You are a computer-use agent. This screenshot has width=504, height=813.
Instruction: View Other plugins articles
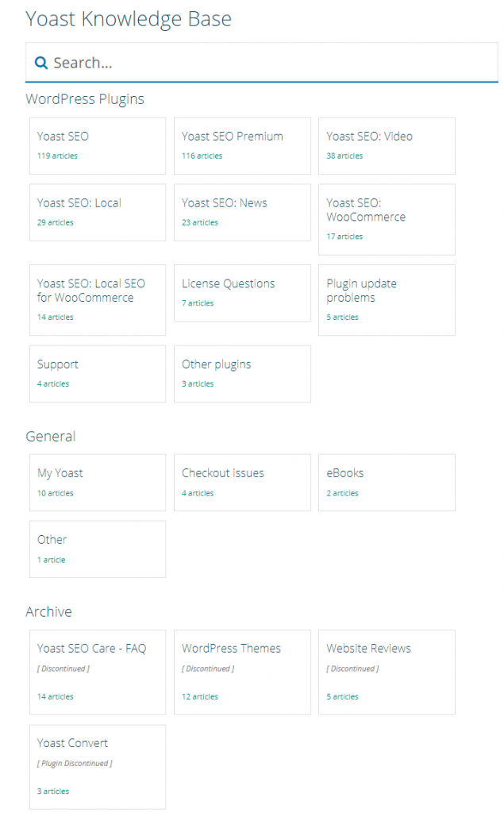click(242, 374)
